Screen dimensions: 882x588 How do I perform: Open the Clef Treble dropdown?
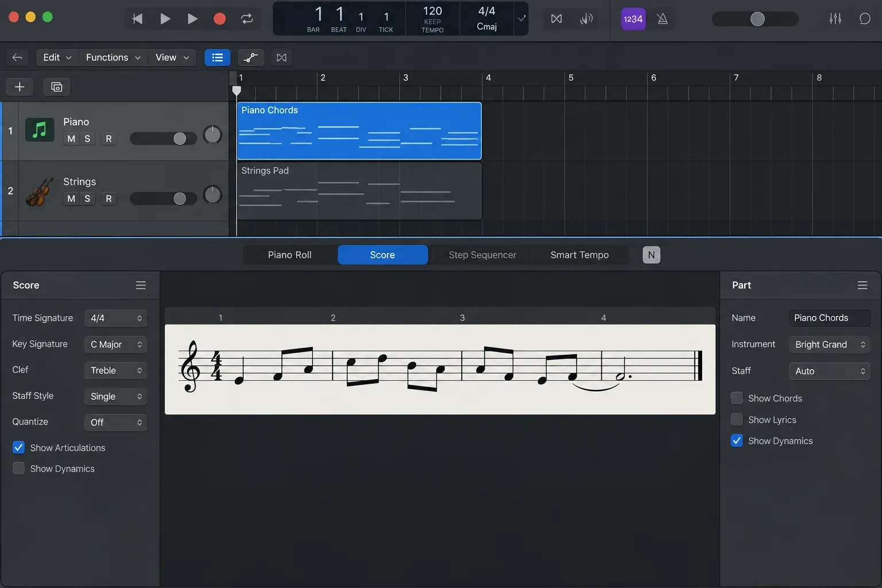[x=116, y=370]
